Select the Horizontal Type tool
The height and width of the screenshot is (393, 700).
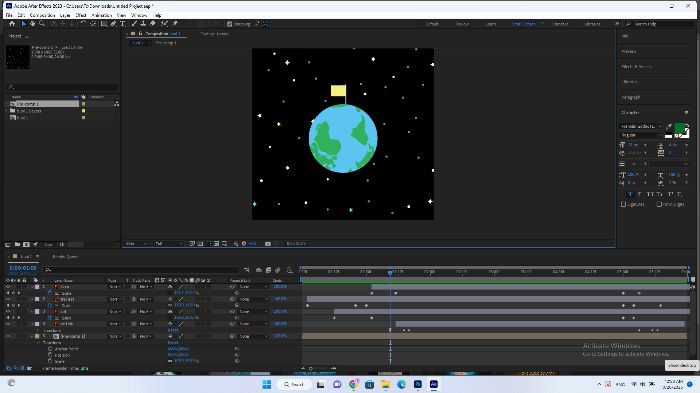(x=122, y=24)
